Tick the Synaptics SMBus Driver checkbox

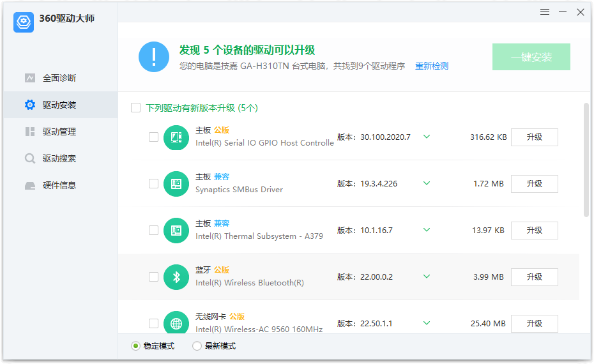(153, 184)
